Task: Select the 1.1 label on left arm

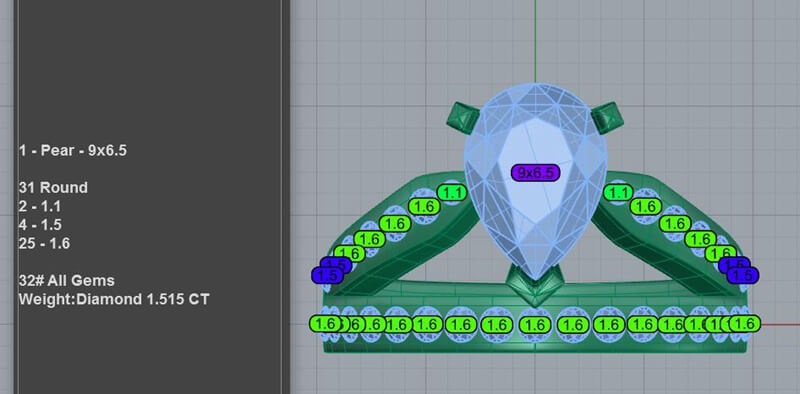Action: coord(452,193)
